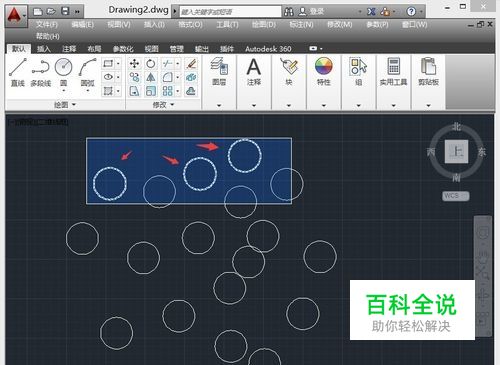The height and width of the screenshot is (365, 500).
Task: Select the Array tool in Modify panel
Action: coord(167,91)
